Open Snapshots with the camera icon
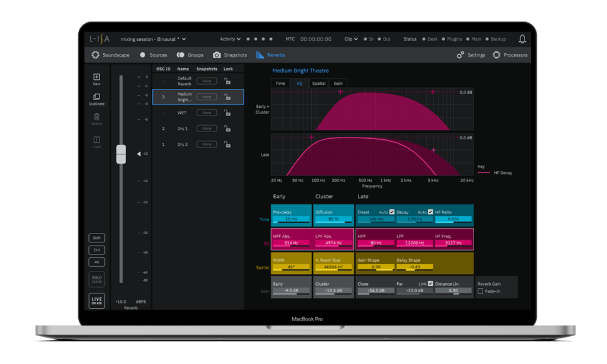Viewport: 607px width, 364px height. 230,55
